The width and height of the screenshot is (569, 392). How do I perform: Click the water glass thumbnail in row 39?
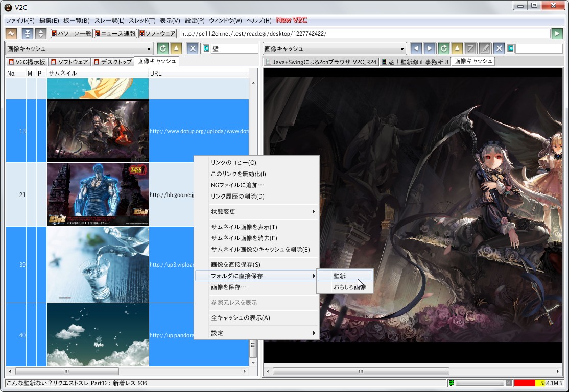98,264
